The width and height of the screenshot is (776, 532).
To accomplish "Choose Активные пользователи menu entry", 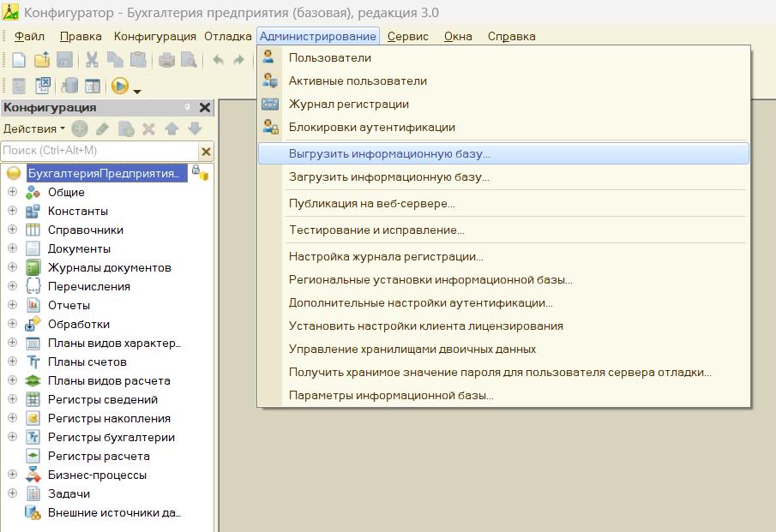I will pyautogui.click(x=504, y=81).
